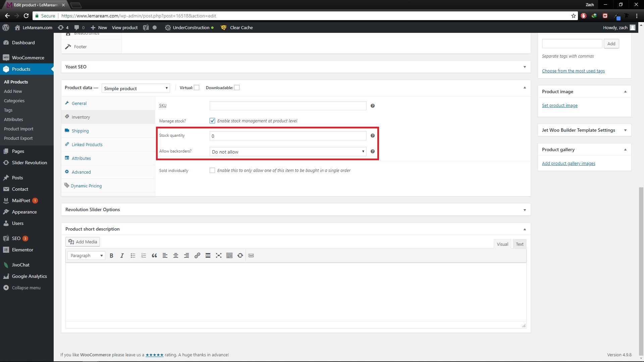Collapse Product short description panel

(x=525, y=229)
